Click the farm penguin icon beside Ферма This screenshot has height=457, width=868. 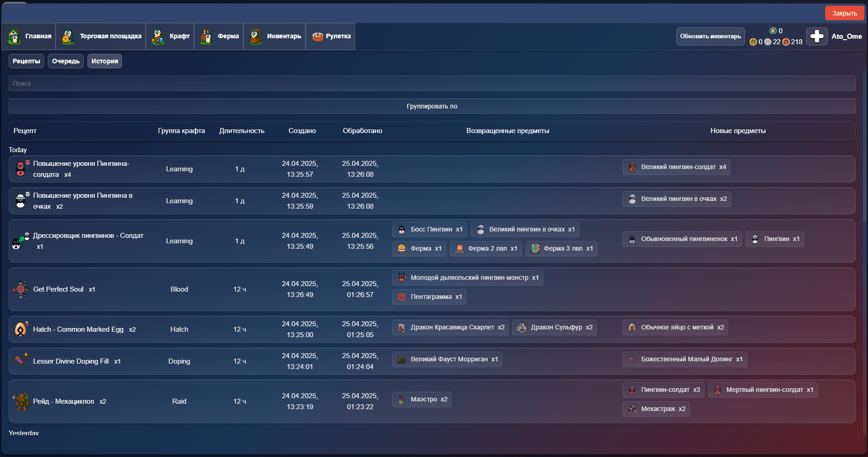206,36
